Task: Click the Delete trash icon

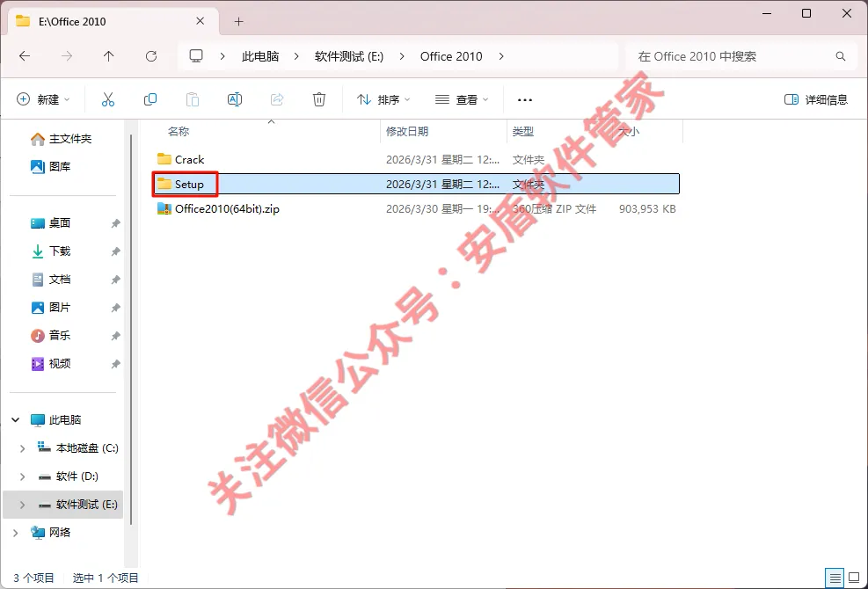Action: coord(319,99)
